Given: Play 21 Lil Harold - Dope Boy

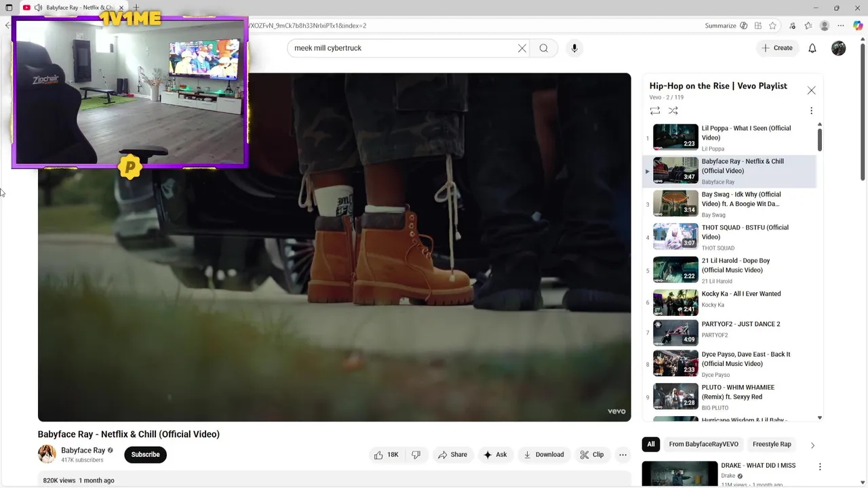Looking at the screenshot, I should coord(731,270).
